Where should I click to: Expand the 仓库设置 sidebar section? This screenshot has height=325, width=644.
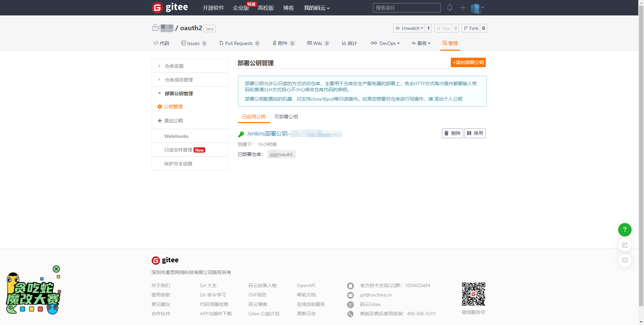(x=174, y=66)
